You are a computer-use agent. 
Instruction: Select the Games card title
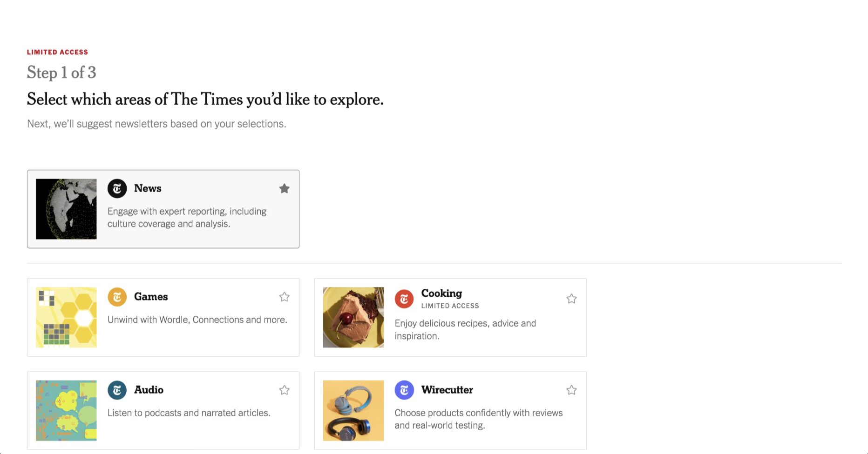click(x=151, y=297)
